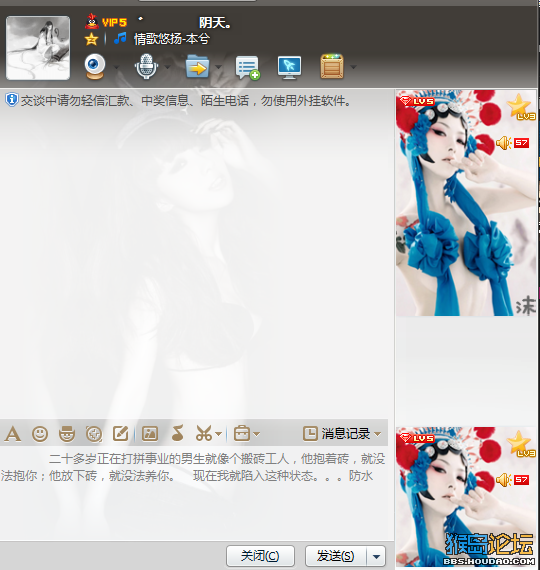Open the send options arrow beside 发送
This screenshot has height=570, width=540.
376,556
